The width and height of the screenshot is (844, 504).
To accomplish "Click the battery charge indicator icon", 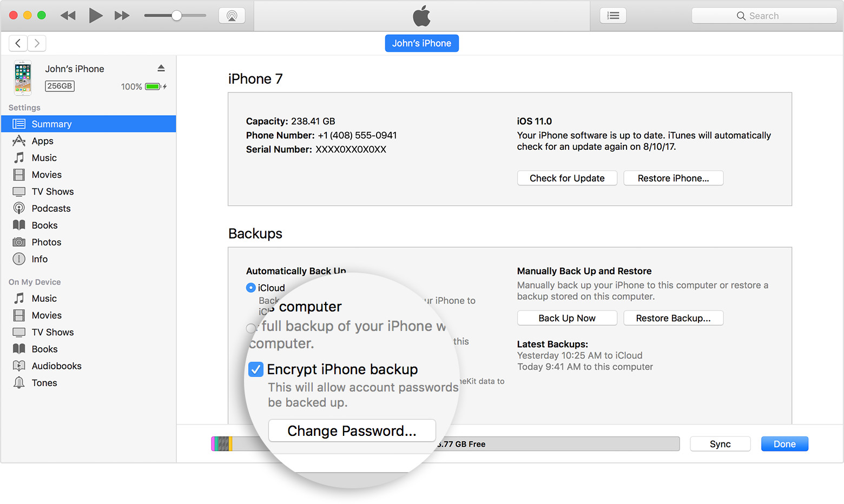I will pos(154,87).
